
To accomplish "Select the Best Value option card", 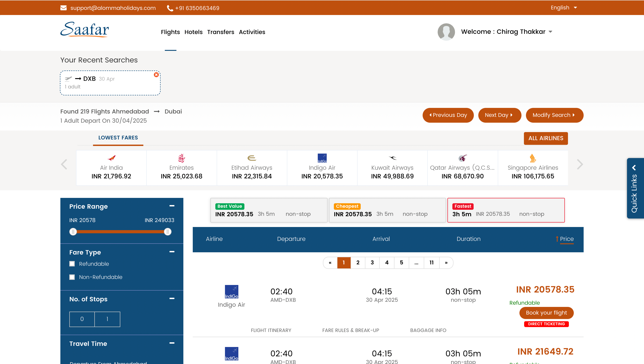I will coord(269,210).
